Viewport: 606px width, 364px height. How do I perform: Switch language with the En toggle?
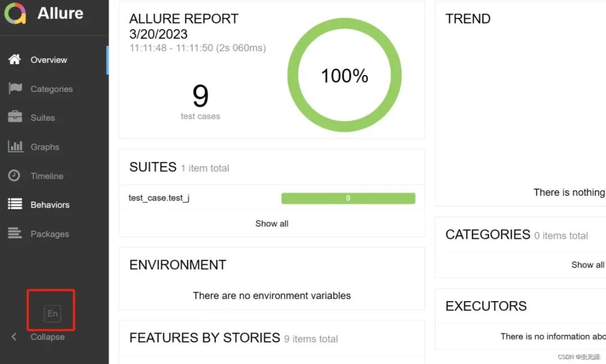pos(51,314)
